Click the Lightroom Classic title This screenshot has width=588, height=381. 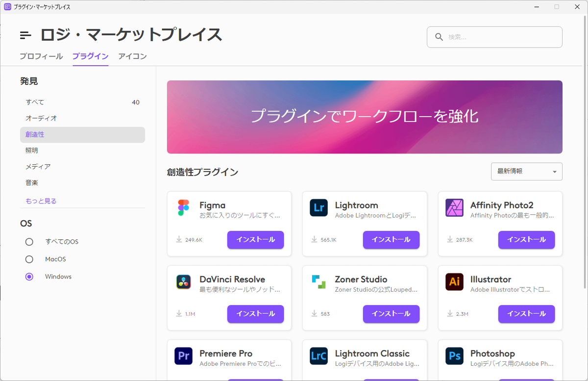coord(372,354)
